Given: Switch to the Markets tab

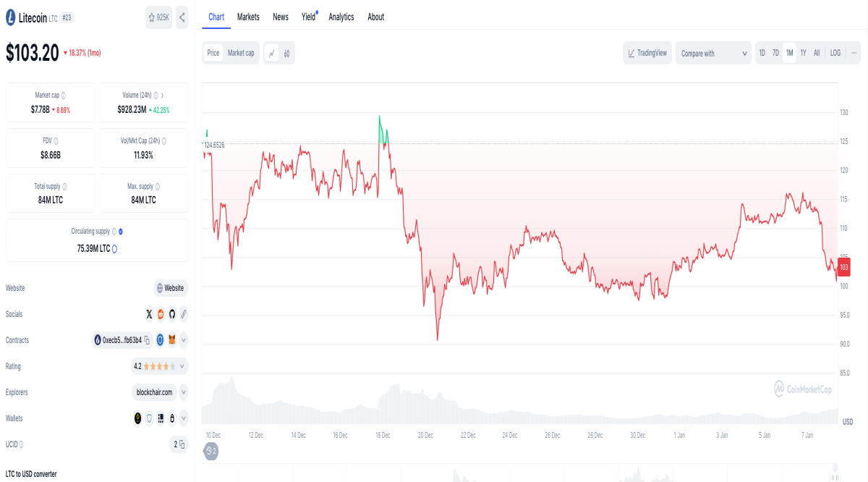Looking at the screenshot, I should pos(248,17).
